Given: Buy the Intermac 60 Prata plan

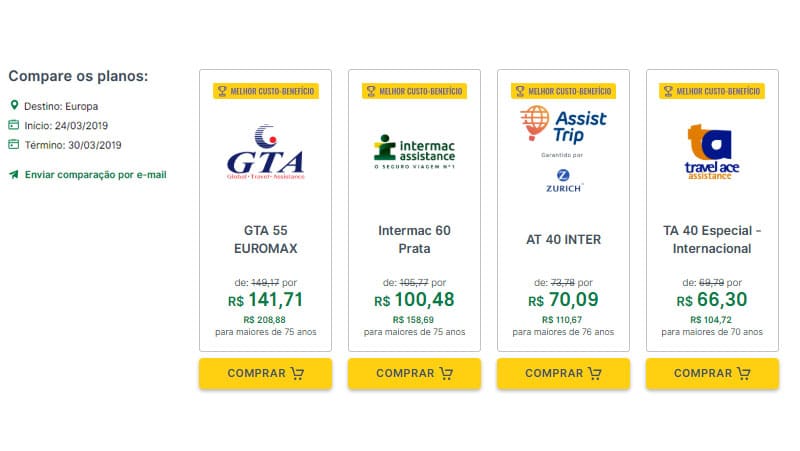Looking at the screenshot, I should 414,373.
